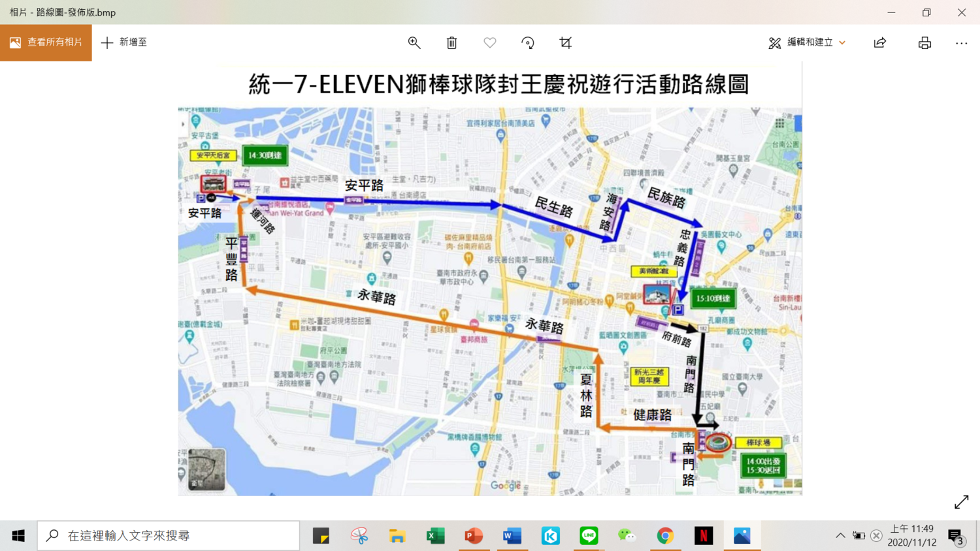Delete the photo using trash icon
The image size is (980, 551).
tap(452, 42)
